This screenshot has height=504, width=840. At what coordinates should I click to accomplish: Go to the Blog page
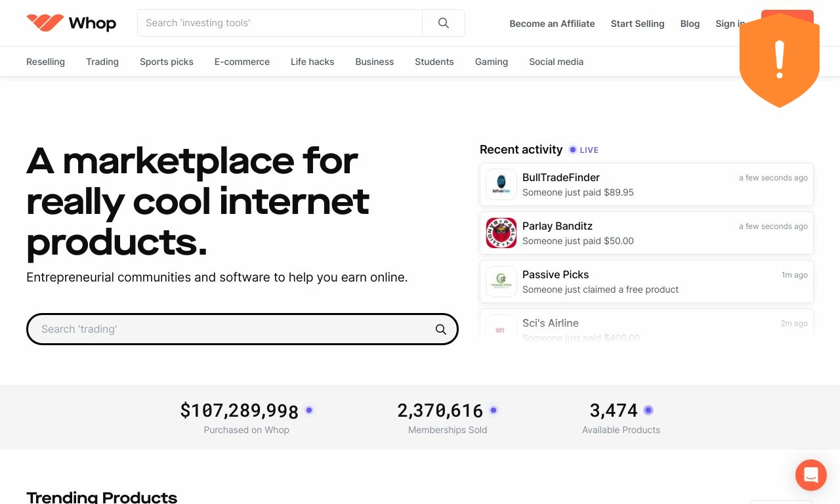click(x=690, y=24)
